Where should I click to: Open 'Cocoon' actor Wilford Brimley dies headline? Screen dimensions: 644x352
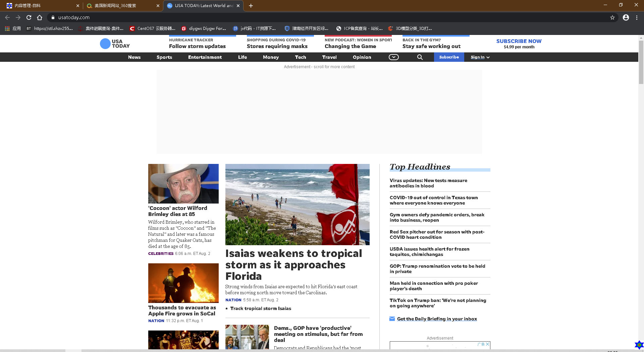click(x=178, y=211)
